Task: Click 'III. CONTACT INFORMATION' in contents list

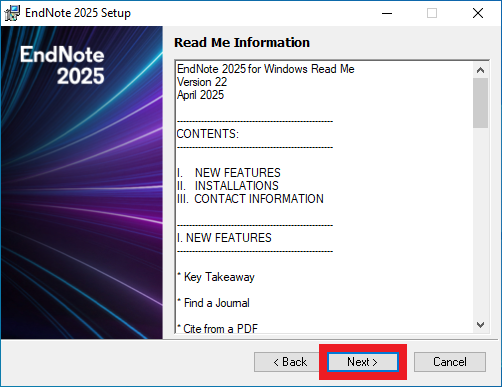Action: pyautogui.click(x=250, y=199)
